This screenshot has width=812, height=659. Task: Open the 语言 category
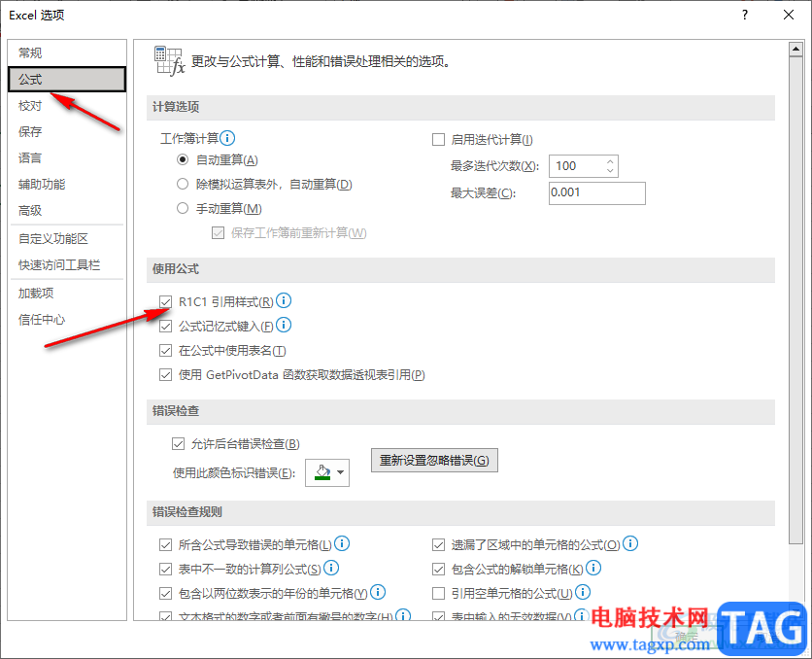tap(67, 158)
